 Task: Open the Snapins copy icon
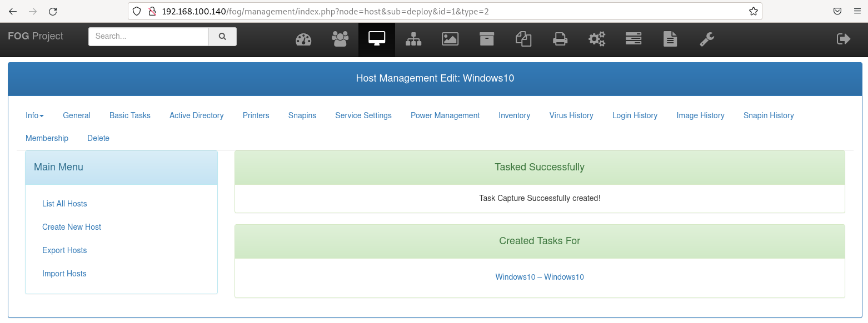pos(523,39)
